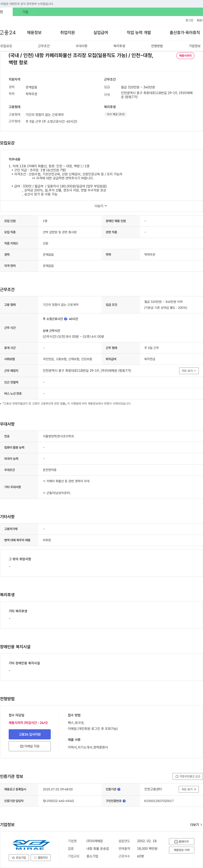Click the 고용24 입사지원 apply button

point(30,734)
